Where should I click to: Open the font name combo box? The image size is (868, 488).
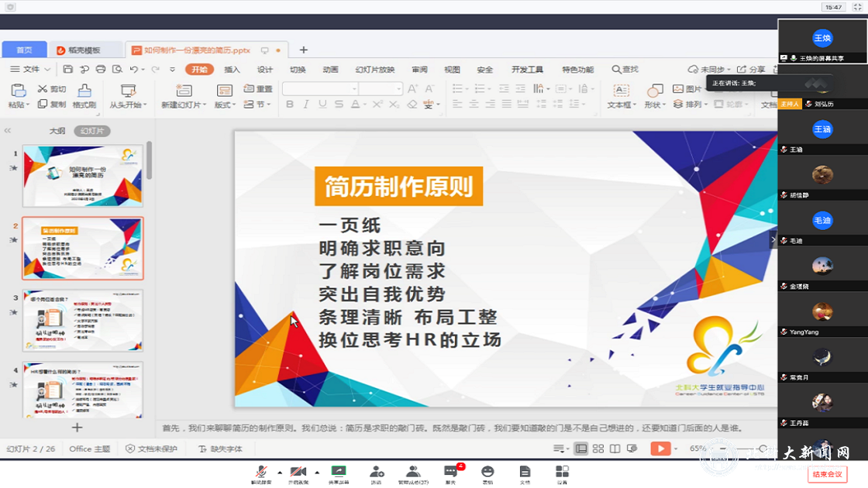pyautogui.click(x=320, y=88)
